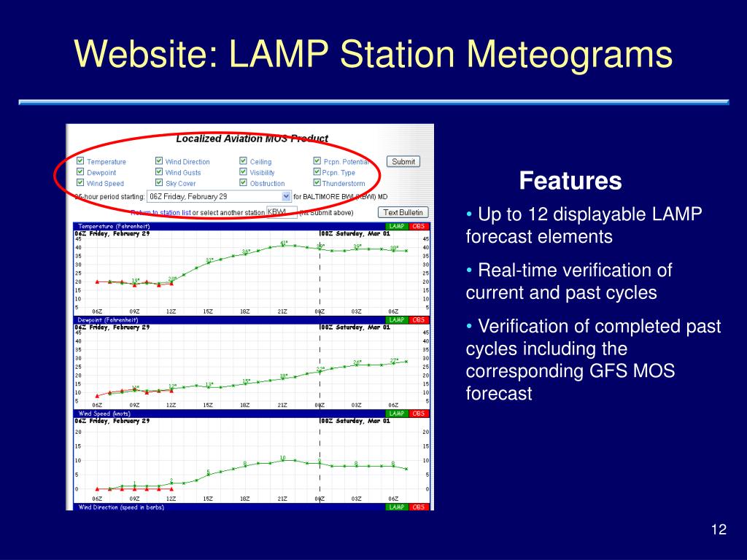
Task: Toggle the Wind Speed checkbox
Action: click(x=80, y=183)
